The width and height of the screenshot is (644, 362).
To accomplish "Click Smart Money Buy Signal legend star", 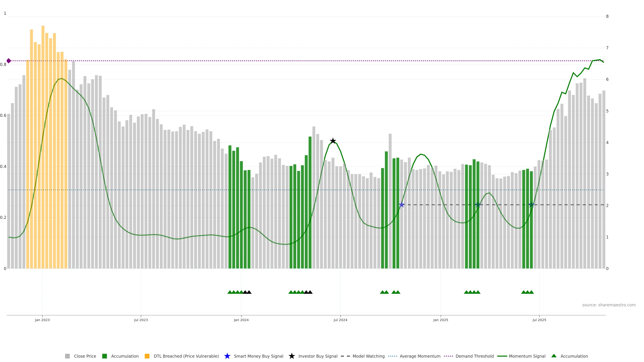I will click(x=227, y=356).
